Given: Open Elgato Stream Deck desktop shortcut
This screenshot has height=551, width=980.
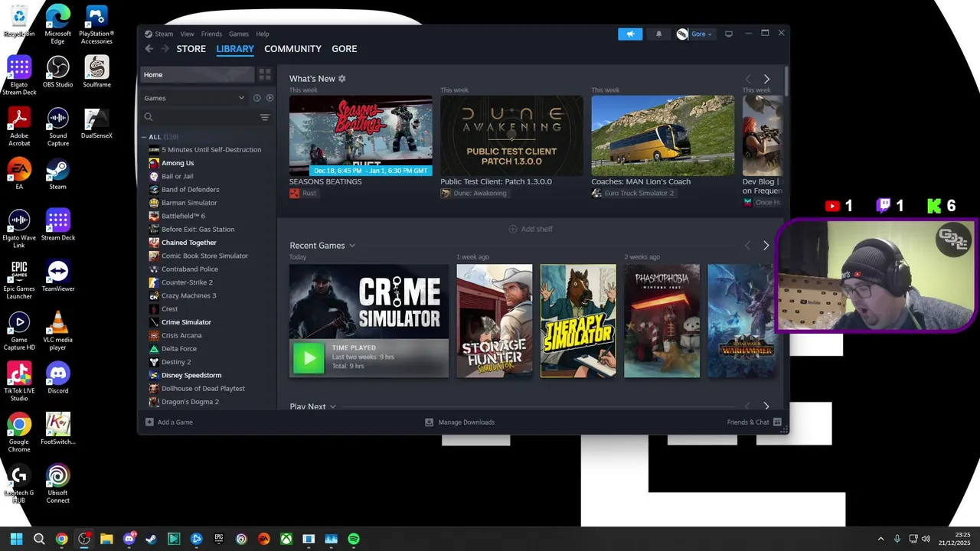Looking at the screenshot, I should tap(19, 76).
